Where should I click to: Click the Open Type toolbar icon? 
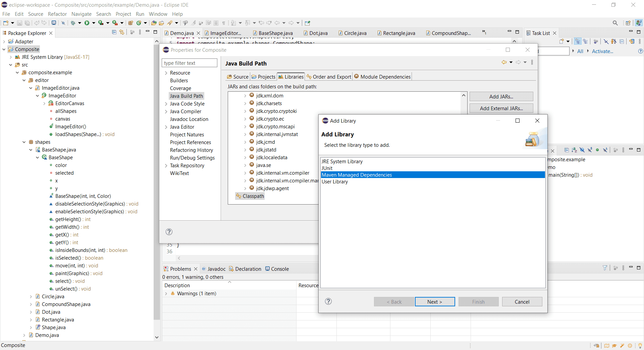point(154,23)
